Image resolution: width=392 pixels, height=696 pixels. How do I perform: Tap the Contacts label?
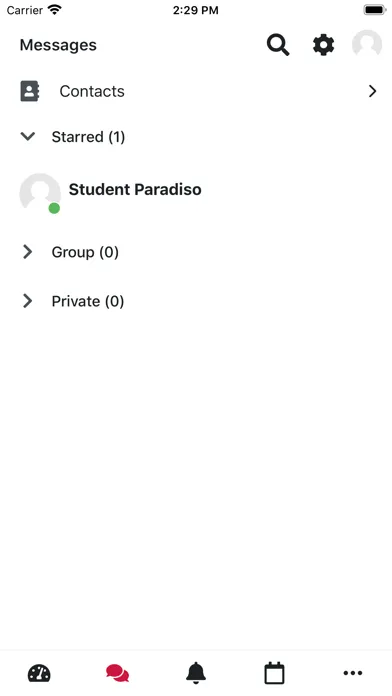tap(92, 91)
